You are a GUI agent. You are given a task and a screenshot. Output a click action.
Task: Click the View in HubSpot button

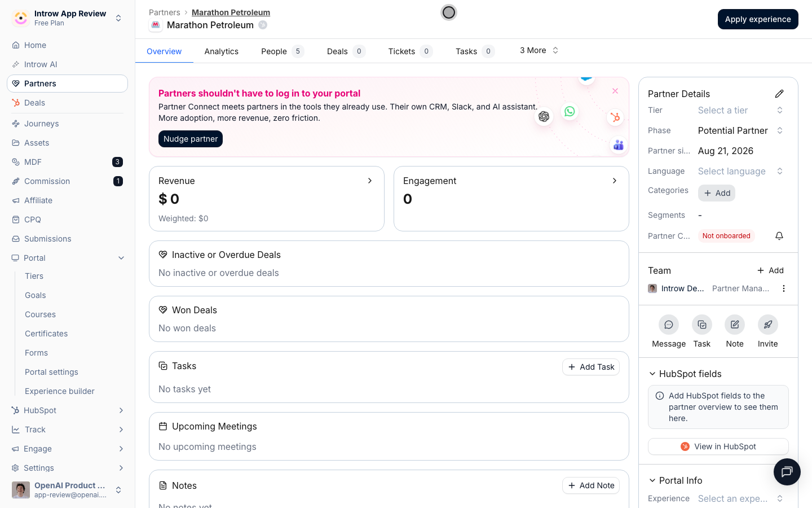coord(718,446)
